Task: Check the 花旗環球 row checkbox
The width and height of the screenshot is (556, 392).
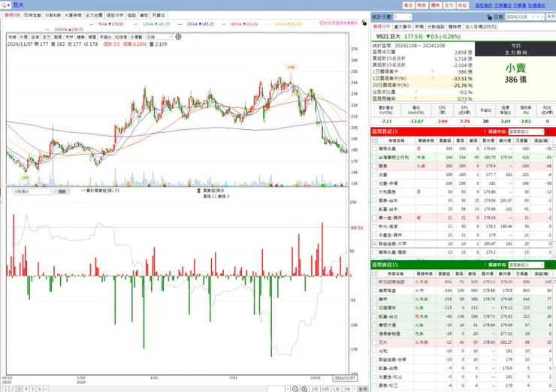Action: [374, 308]
